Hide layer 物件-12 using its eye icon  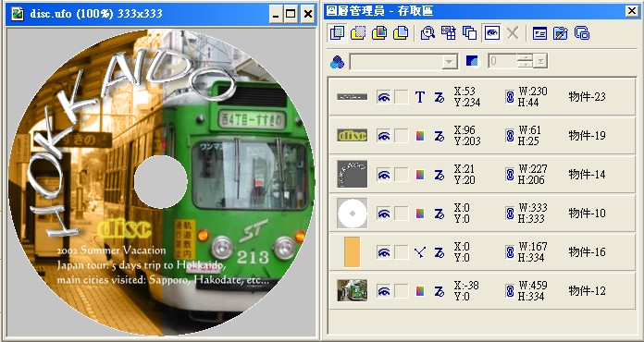tap(384, 291)
